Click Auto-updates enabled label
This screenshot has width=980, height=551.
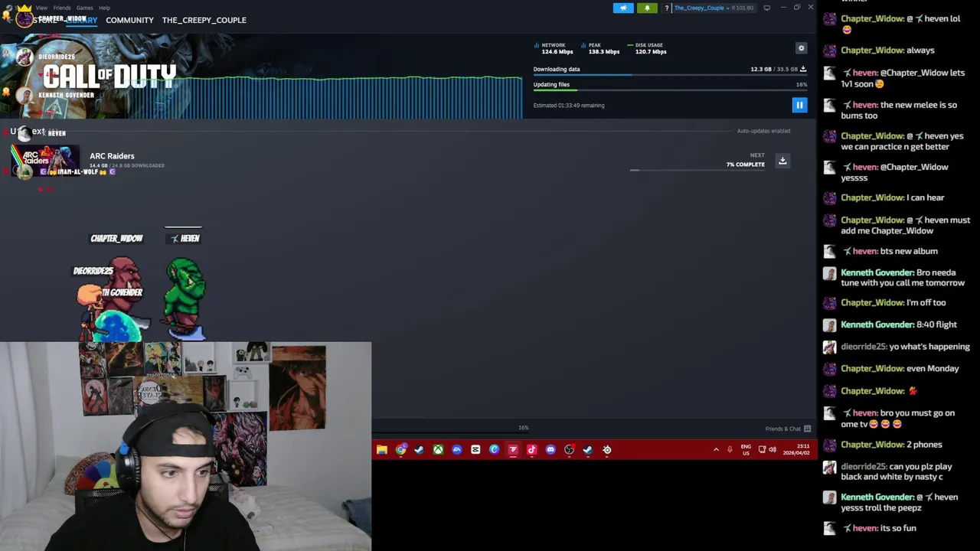pos(763,131)
